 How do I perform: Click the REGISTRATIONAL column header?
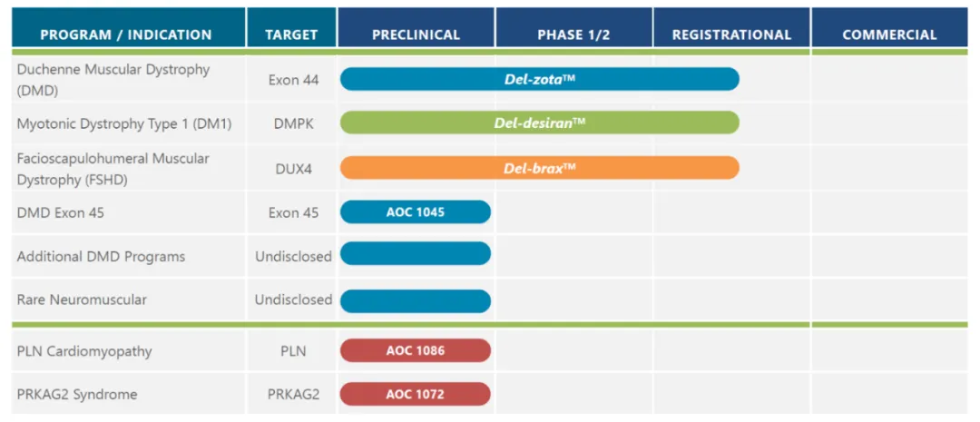(731, 34)
